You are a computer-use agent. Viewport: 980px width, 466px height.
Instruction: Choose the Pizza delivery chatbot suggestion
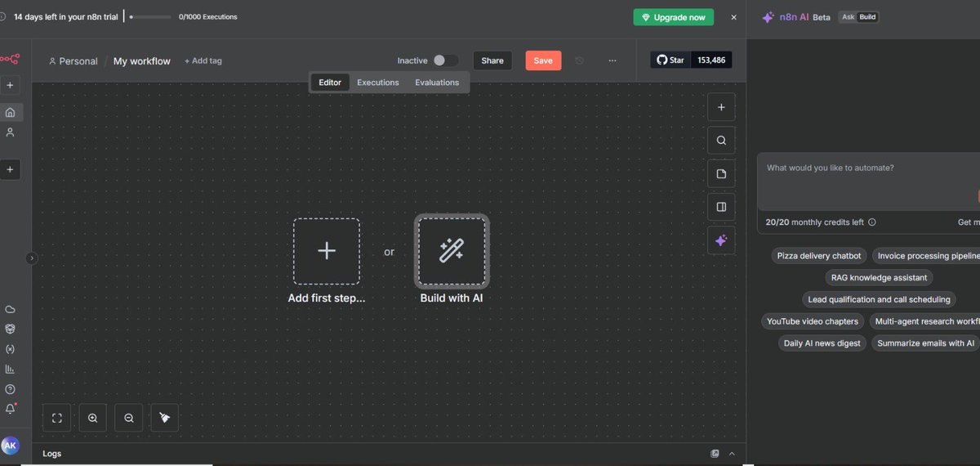click(819, 256)
